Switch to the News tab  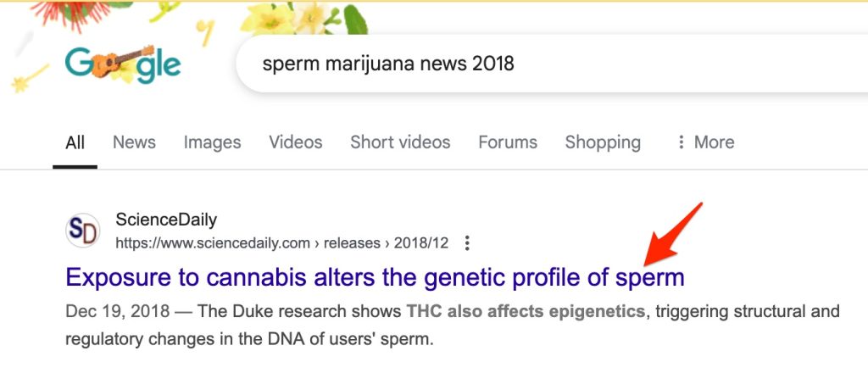point(134,142)
